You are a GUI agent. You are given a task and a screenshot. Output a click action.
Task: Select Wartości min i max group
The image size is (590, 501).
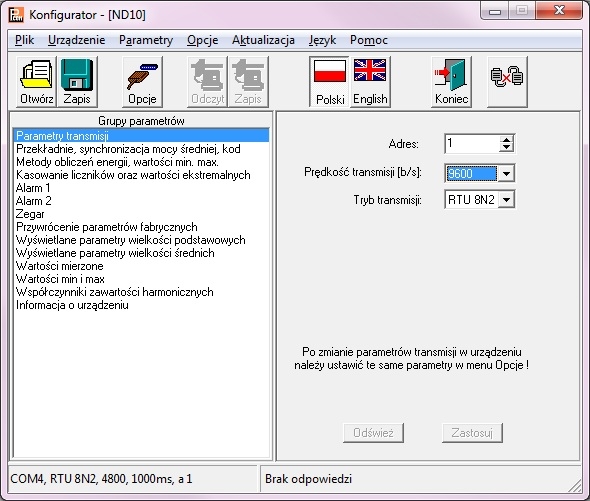pos(141,279)
